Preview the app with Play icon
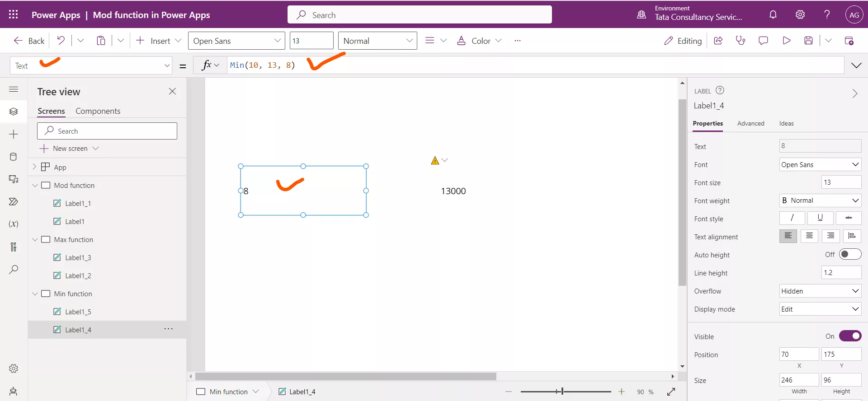The image size is (868, 401). [787, 41]
